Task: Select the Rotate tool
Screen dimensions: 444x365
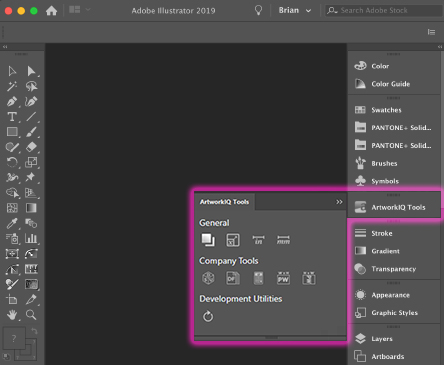Action: click(12, 162)
